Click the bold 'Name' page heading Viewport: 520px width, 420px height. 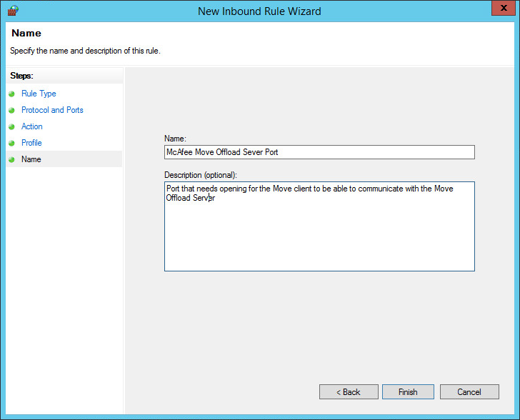[26, 33]
